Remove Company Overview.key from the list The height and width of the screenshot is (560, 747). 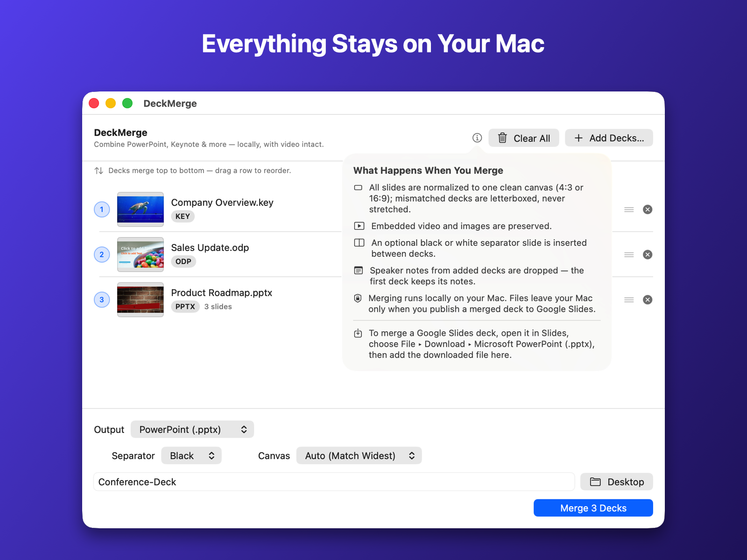[x=648, y=210]
